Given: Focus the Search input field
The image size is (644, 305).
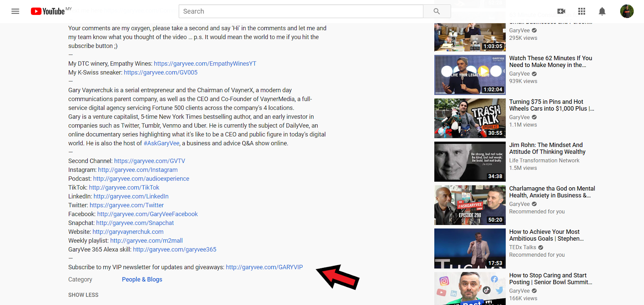Looking at the screenshot, I should click(301, 11).
